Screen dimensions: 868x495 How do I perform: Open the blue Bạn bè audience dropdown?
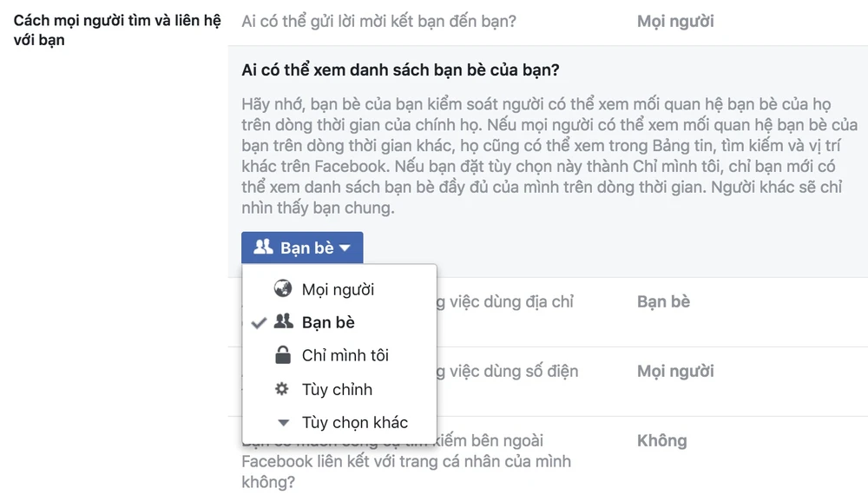tap(302, 248)
